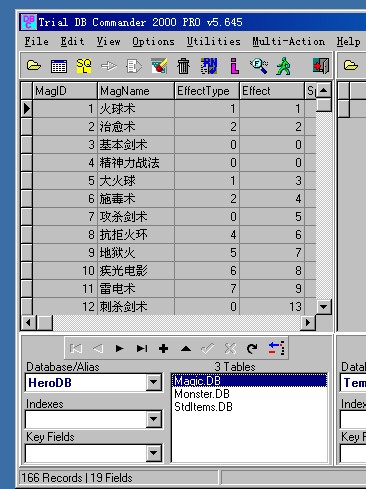Screen dimensions: 366x489
Task: Refresh data with navigator refresh arrow
Action: coord(252,349)
